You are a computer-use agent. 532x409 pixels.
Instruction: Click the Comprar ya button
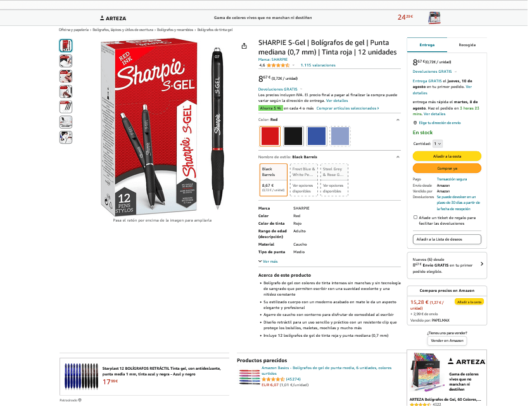coord(447,168)
